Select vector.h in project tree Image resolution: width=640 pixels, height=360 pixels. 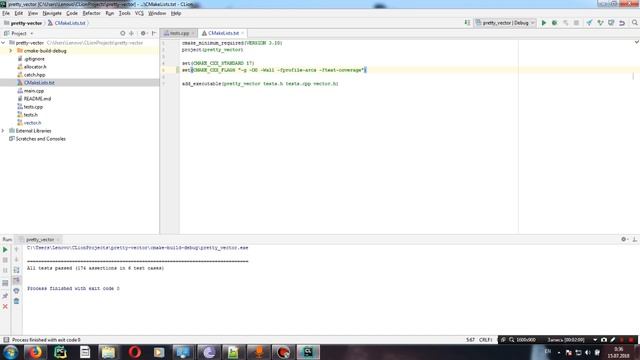[32, 123]
